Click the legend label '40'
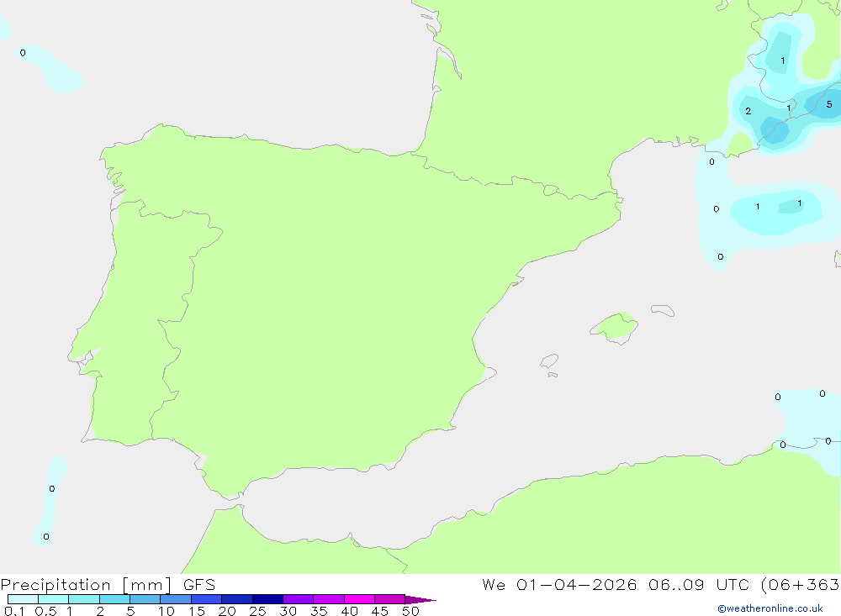Screen dimensions: 841x616 click(350, 611)
